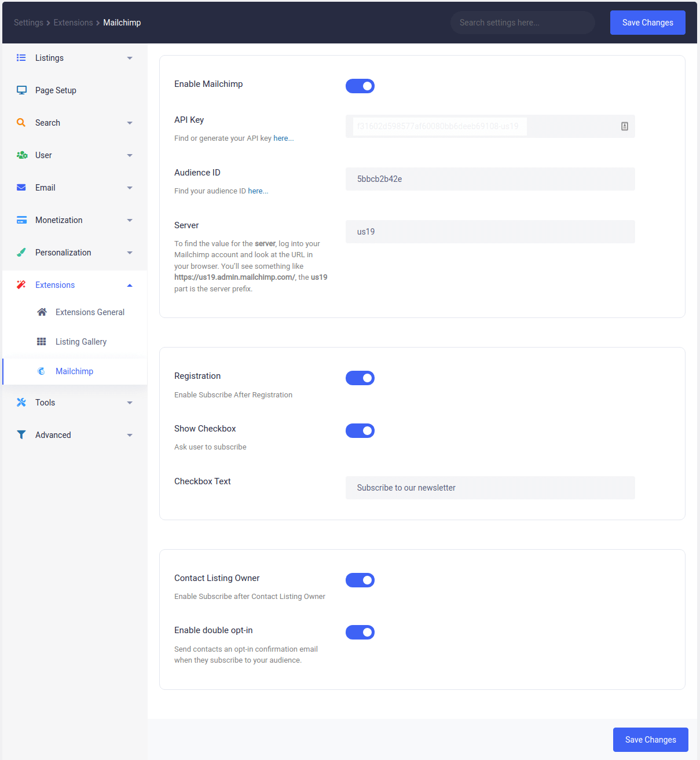Select the User settings icon
The image size is (700, 760).
tap(21, 155)
